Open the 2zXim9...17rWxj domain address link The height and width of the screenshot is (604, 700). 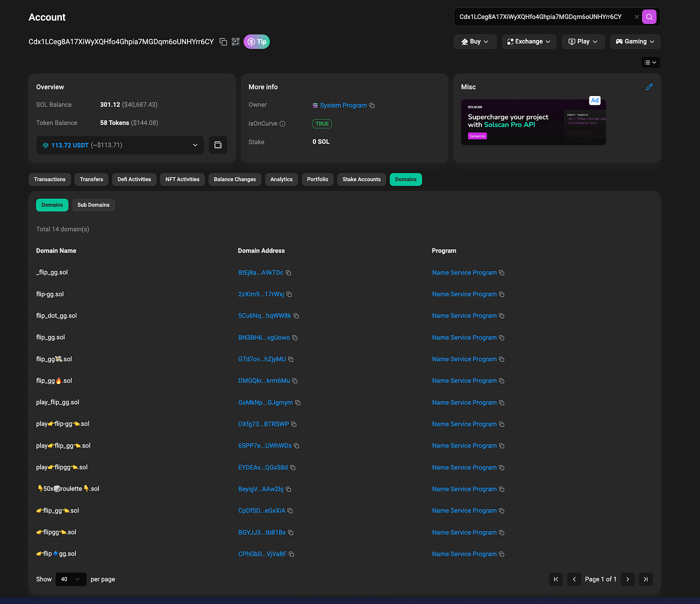coord(261,294)
